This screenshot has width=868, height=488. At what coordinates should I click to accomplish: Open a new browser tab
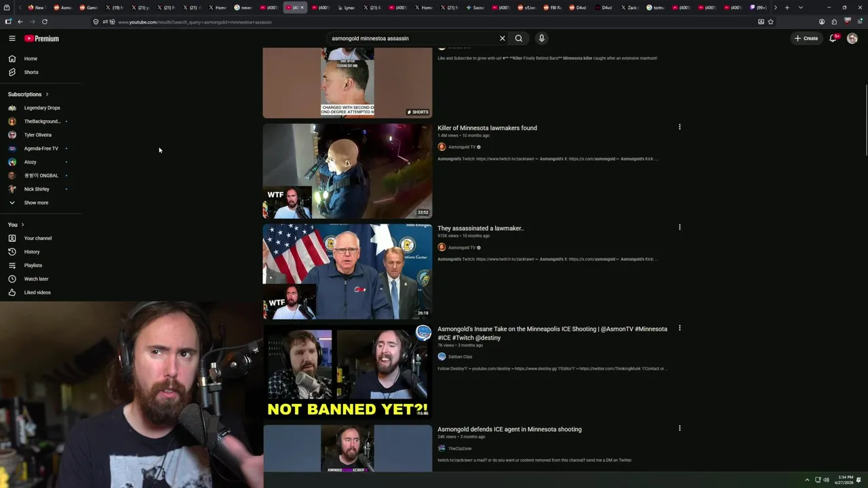click(787, 7)
